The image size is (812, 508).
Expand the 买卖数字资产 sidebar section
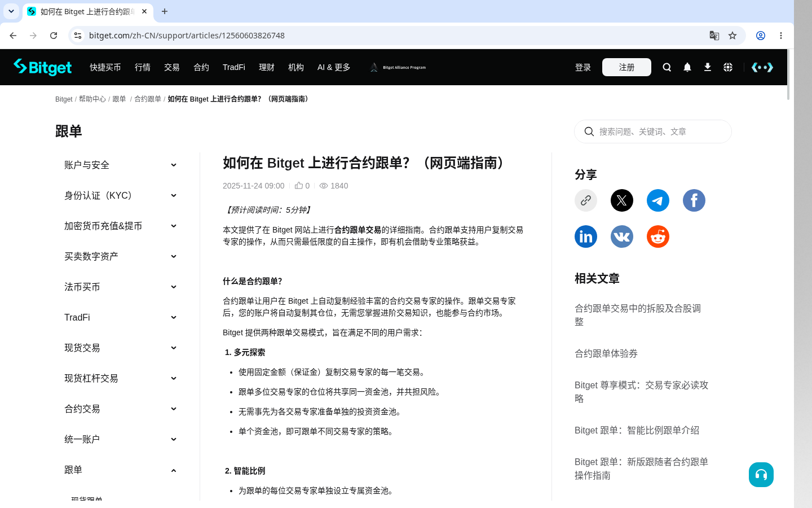tap(121, 256)
